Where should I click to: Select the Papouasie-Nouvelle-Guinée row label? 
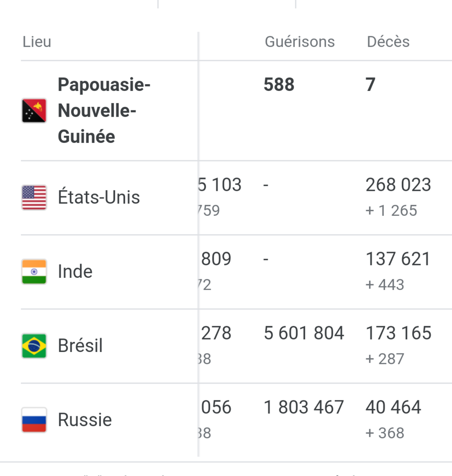coord(104,110)
